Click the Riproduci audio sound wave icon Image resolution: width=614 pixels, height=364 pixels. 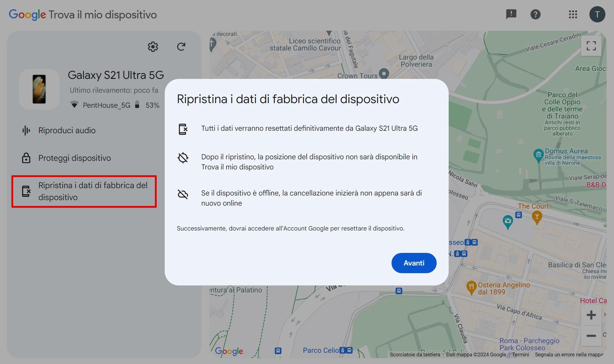pyautogui.click(x=26, y=130)
